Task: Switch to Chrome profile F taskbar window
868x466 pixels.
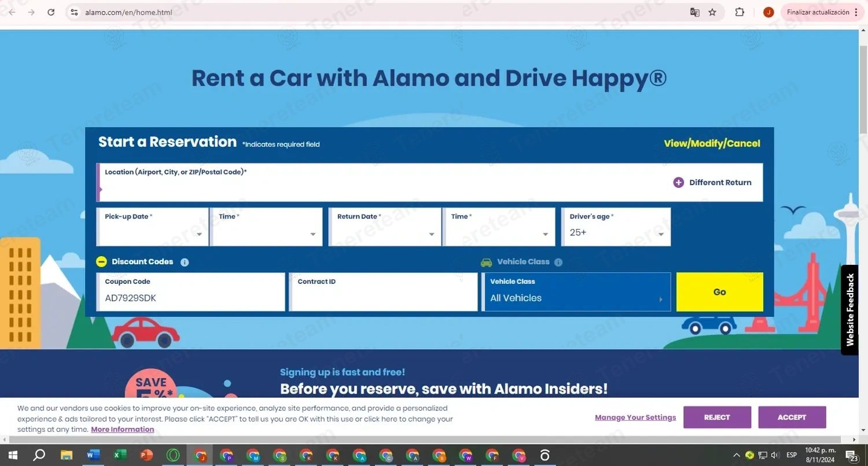Action: [x=492, y=455]
